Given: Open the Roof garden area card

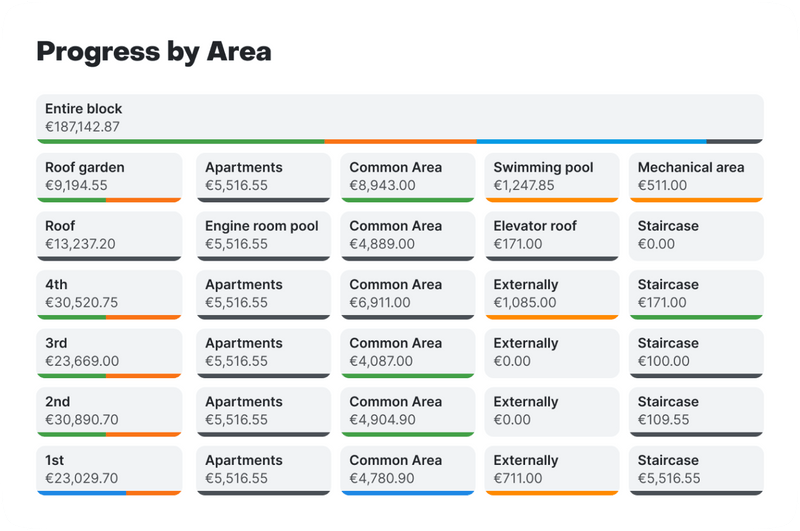Looking at the screenshot, I should point(109,177).
